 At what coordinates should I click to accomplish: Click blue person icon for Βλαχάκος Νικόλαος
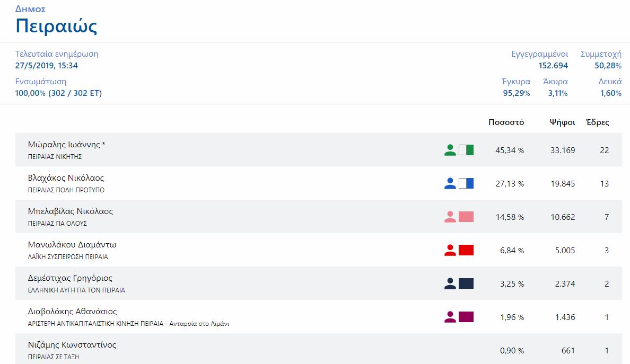point(450,183)
